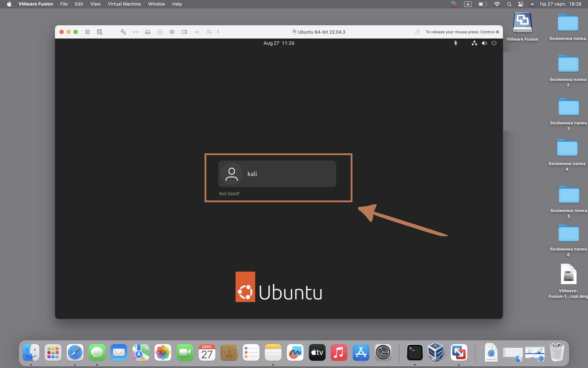The width and height of the screenshot is (588, 368).
Task: Open VirtualBox from the Dock
Action: click(x=436, y=352)
